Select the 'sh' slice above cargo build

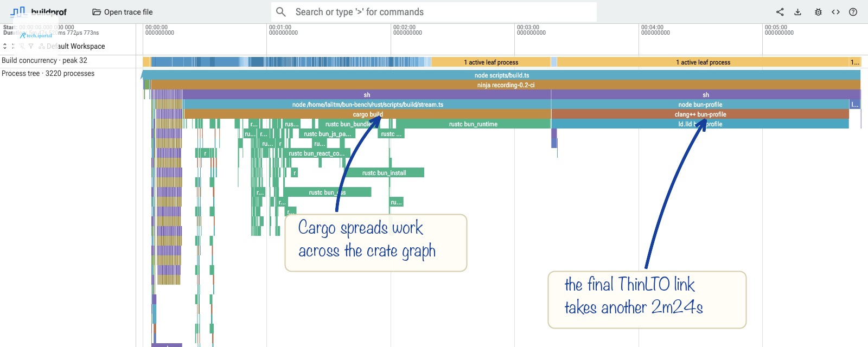coord(367,94)
